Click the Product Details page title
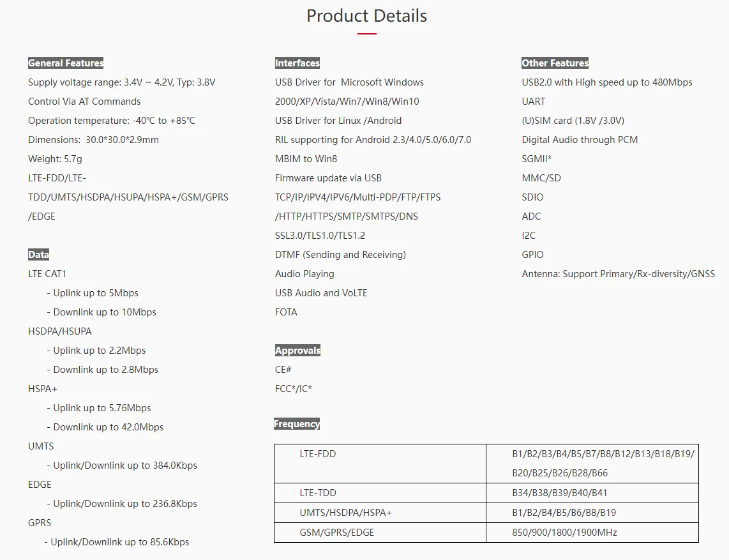The height and width of the screenshot is (560, 729). pos(366,16)
